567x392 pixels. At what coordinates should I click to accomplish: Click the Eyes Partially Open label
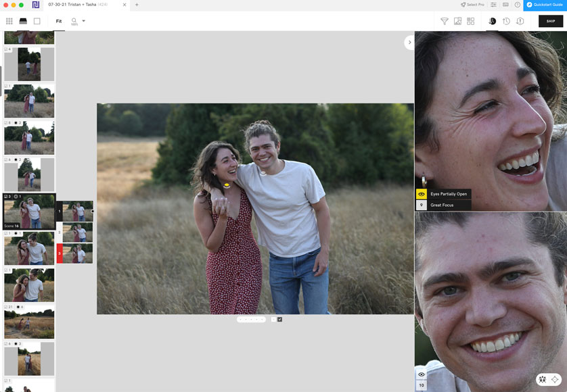tap(449, 194)
